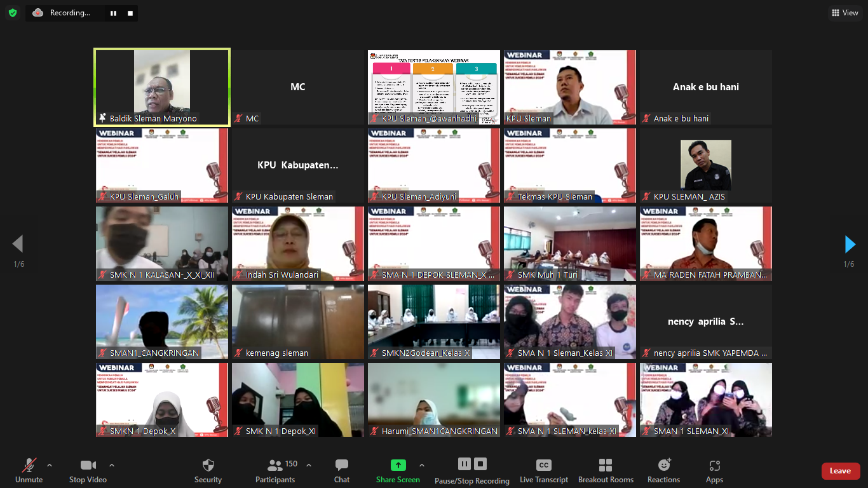868x488 pixels.
Task: Open the View layout menu
Action: click(844, 13)
